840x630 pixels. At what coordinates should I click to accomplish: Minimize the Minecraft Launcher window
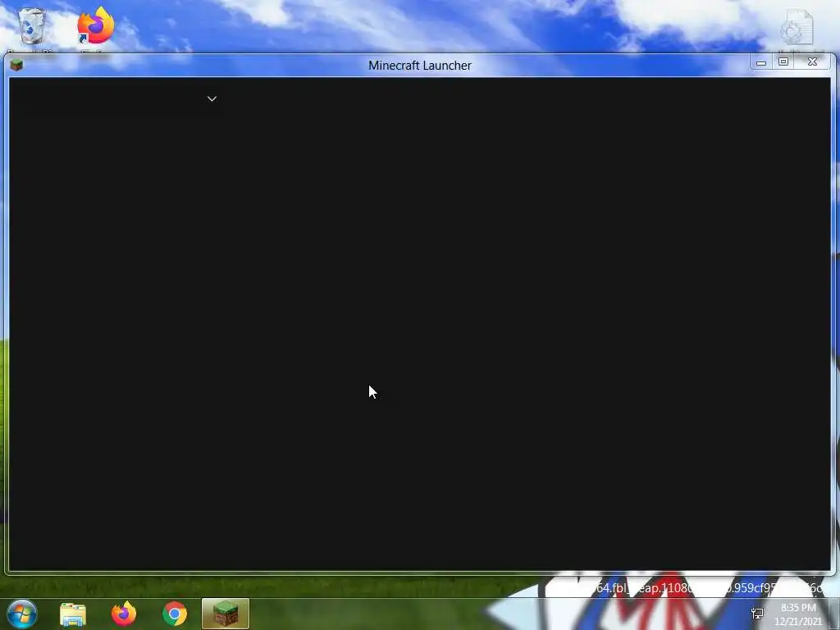point(760,62)
